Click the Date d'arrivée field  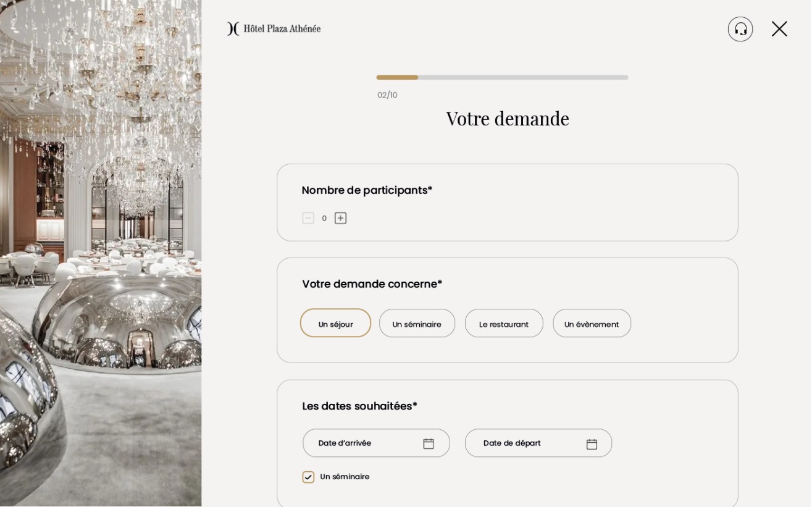pyautogui.click(x=376, y=443)
